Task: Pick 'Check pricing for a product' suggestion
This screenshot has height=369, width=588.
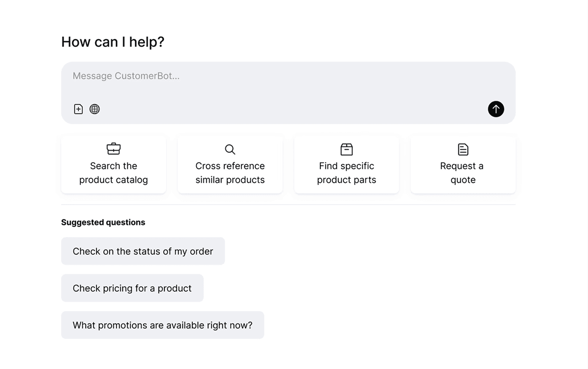Action: (x=132, y=288)
